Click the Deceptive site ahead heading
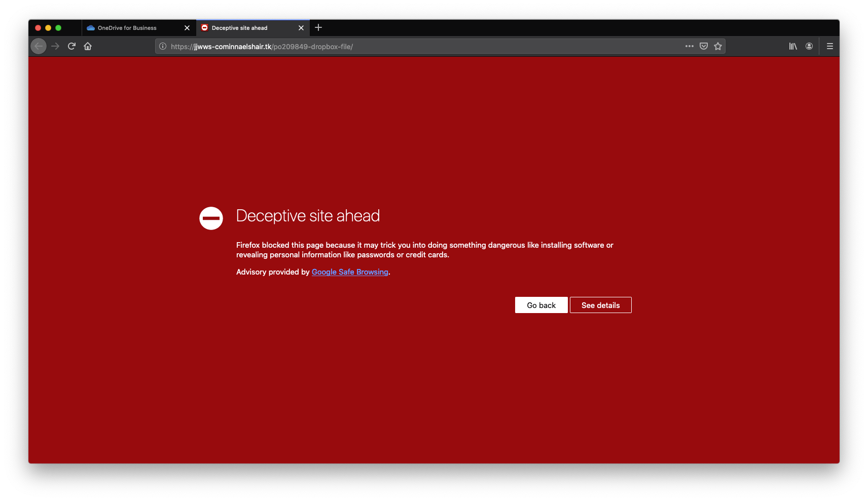Viewport: 868px width, 501px height. point(308,216)
